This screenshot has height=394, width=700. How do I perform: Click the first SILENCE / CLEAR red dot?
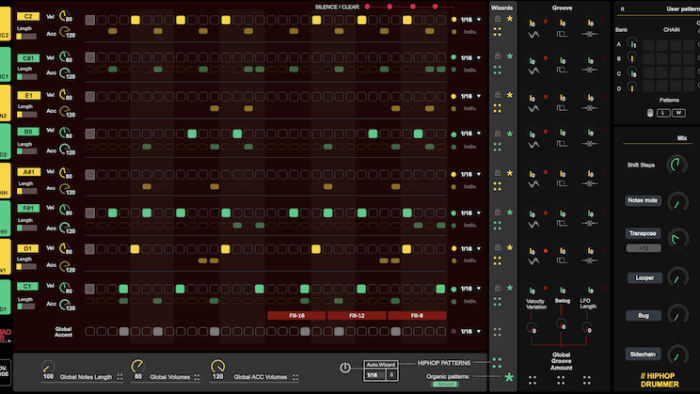point(367,7)
